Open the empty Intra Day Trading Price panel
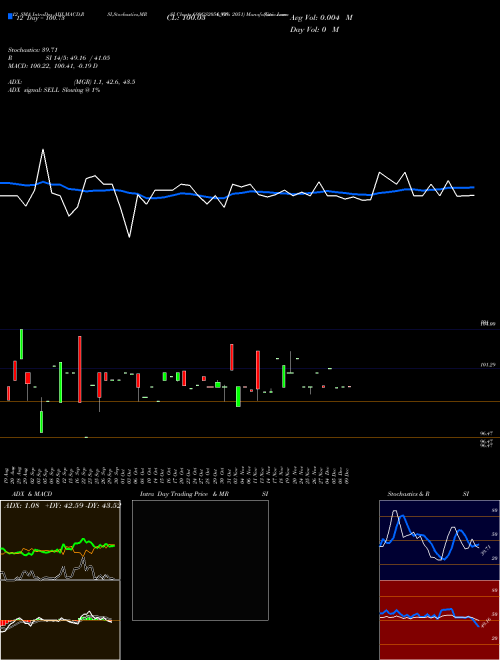Screen dimensions: 500x660 tap(200, 560)
